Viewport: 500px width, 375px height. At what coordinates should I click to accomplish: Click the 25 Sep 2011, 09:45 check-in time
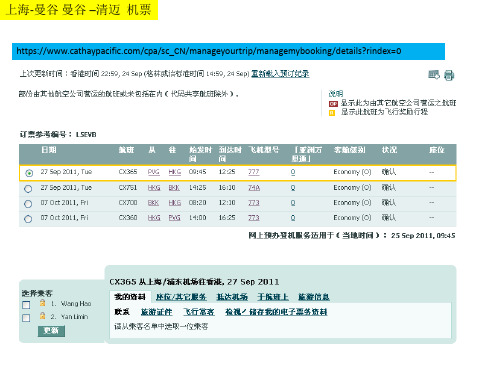pos(423,236)
